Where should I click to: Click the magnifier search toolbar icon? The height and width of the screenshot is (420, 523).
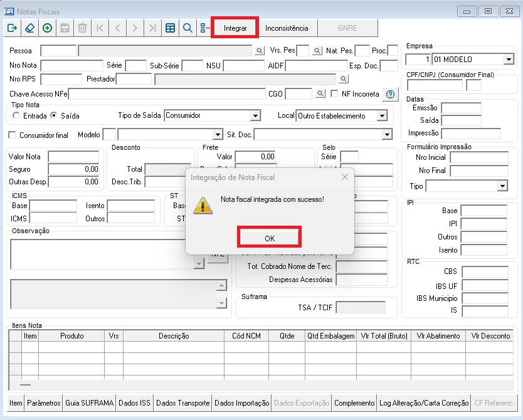pyautogui.click(x=188, y=28)
